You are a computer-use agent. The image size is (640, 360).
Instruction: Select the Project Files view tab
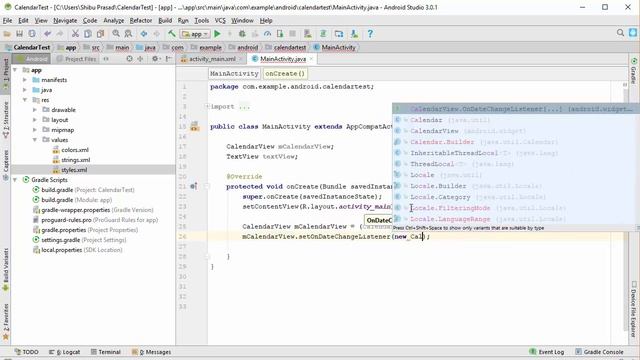(x=76, y=59)
